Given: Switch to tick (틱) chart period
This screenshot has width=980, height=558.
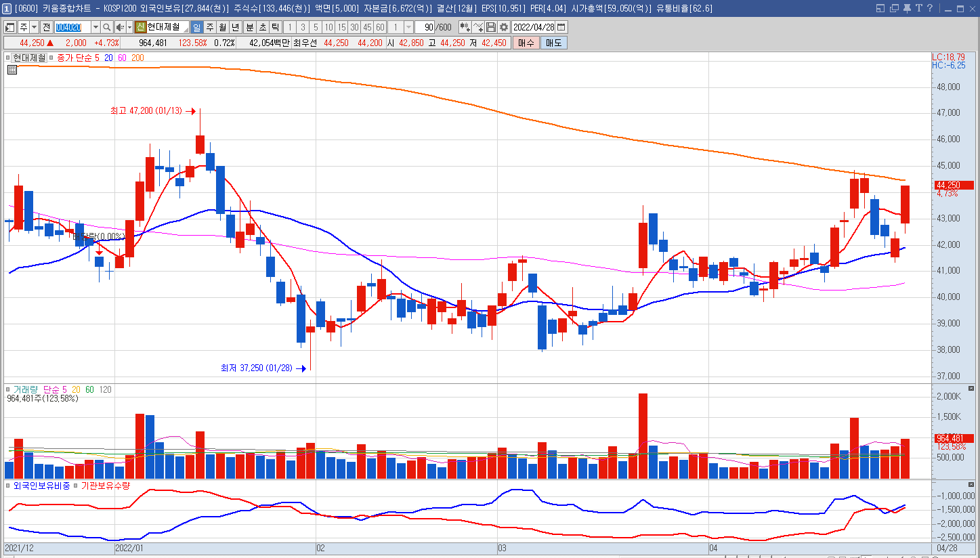Looking at the screenshot, I should click(275, 27).
